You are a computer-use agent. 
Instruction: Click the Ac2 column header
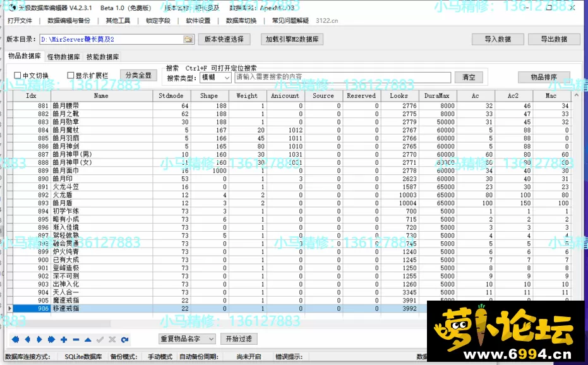click(x=513, y=96)
